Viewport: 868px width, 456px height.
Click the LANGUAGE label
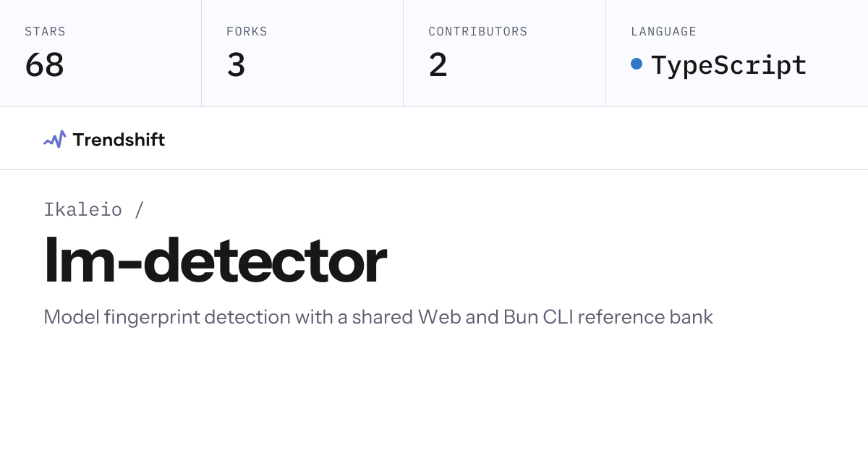coord(663,32)
